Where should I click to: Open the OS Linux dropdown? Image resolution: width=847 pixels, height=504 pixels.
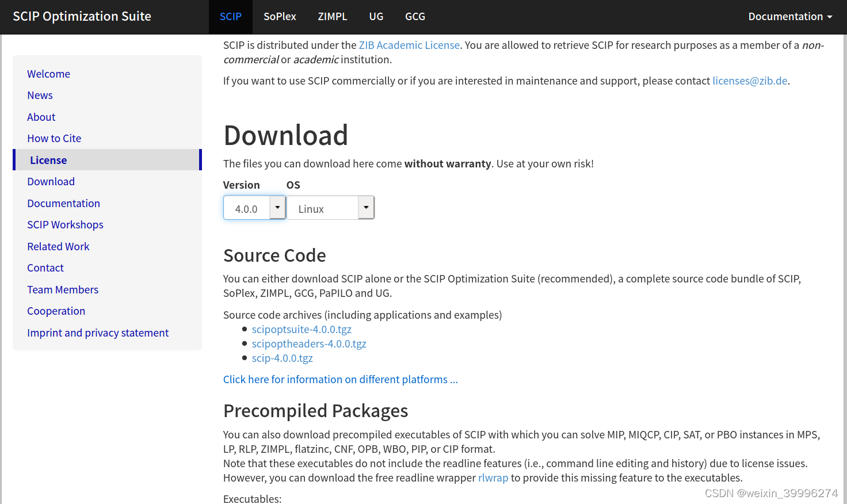pyautogui.click(x=330, y=208)
